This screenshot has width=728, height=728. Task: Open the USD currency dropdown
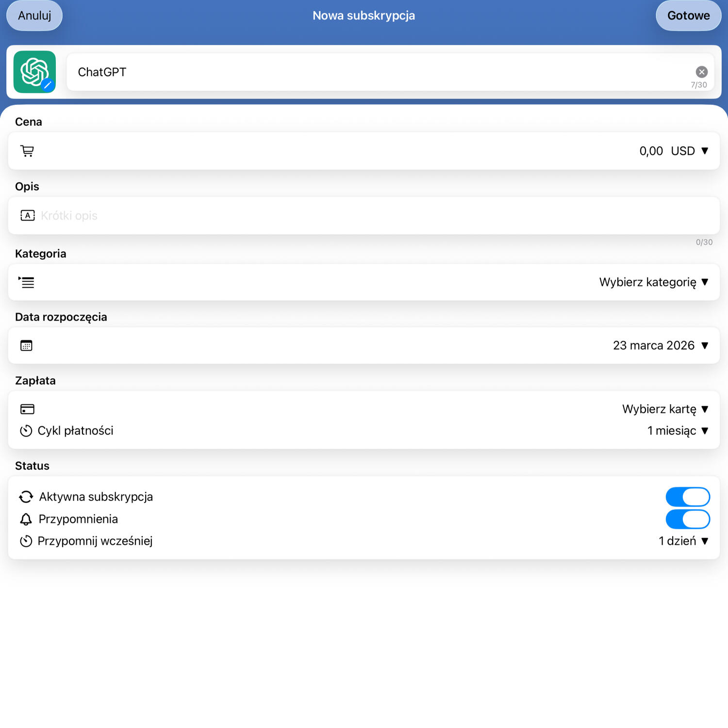[689, 151]
